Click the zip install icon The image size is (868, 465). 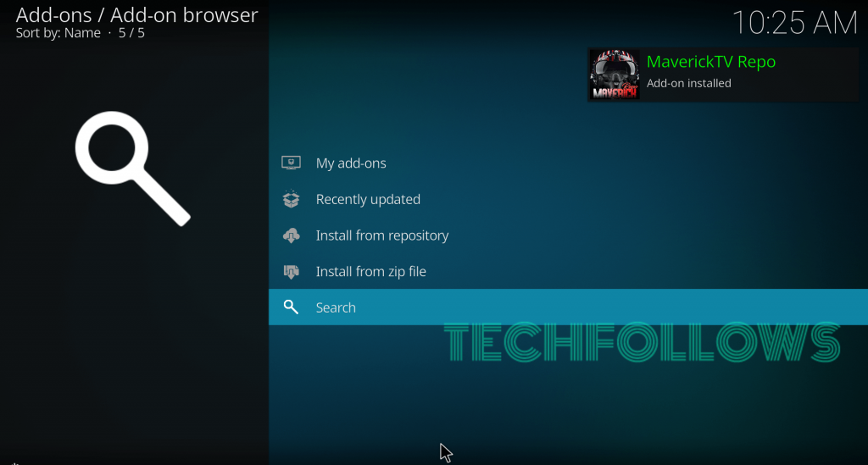pyautogui.click(x=292, y=272)
